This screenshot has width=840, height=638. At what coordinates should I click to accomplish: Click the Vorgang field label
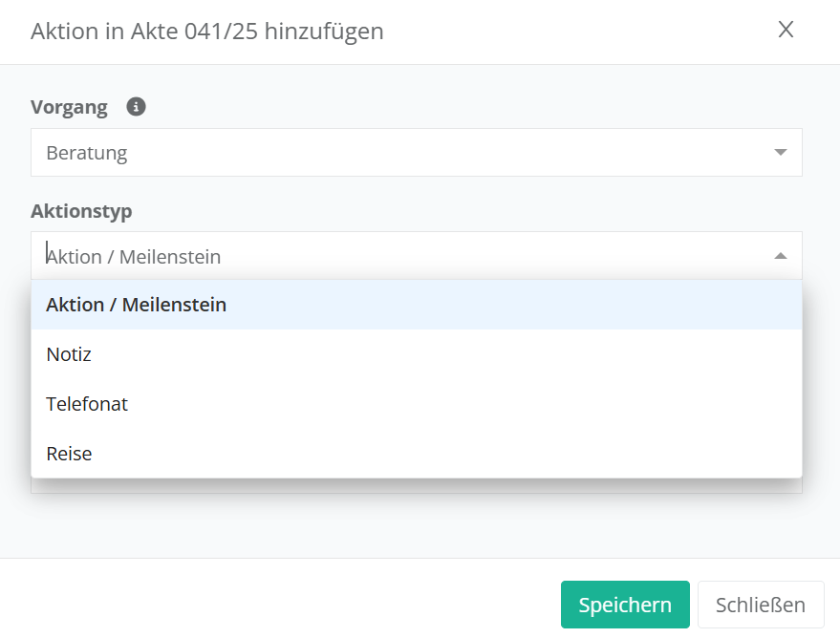point(69,107)
